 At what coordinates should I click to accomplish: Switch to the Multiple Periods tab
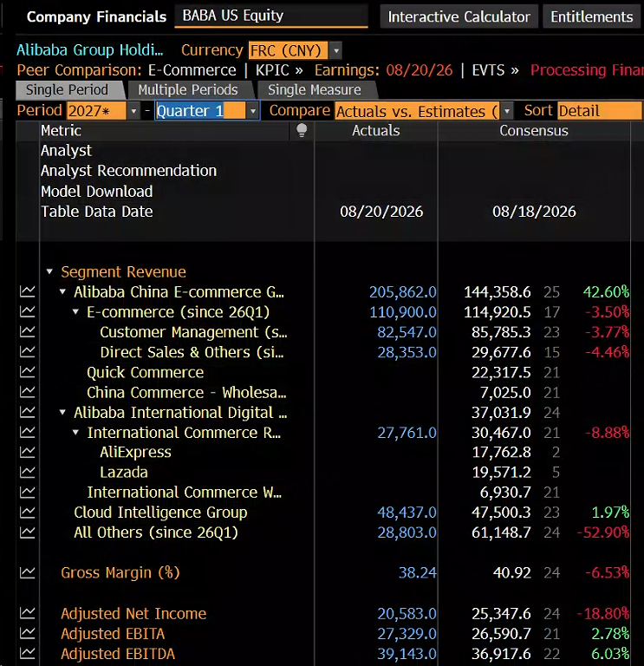point(188,90)
